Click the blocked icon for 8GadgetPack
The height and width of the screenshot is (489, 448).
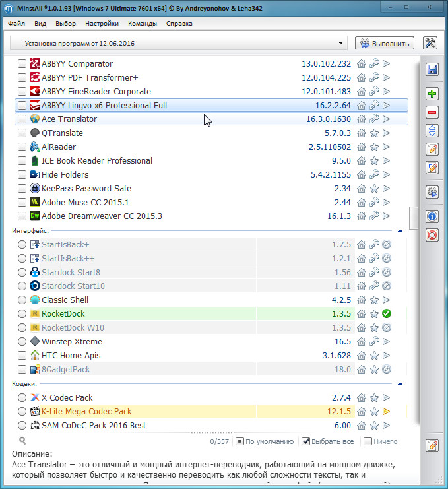click(387, 370)
